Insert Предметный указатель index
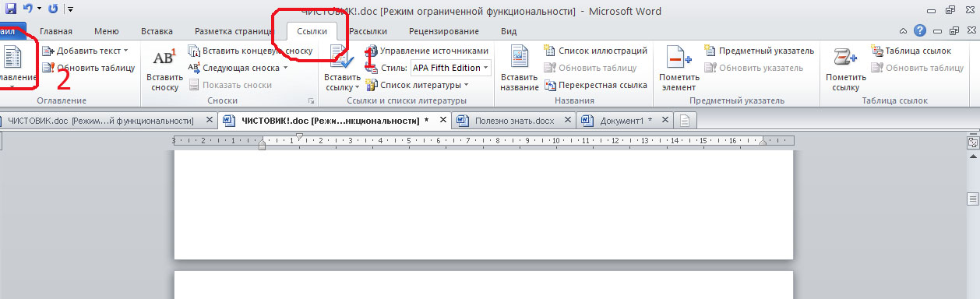The image size is (980, 299). point(760,51)
